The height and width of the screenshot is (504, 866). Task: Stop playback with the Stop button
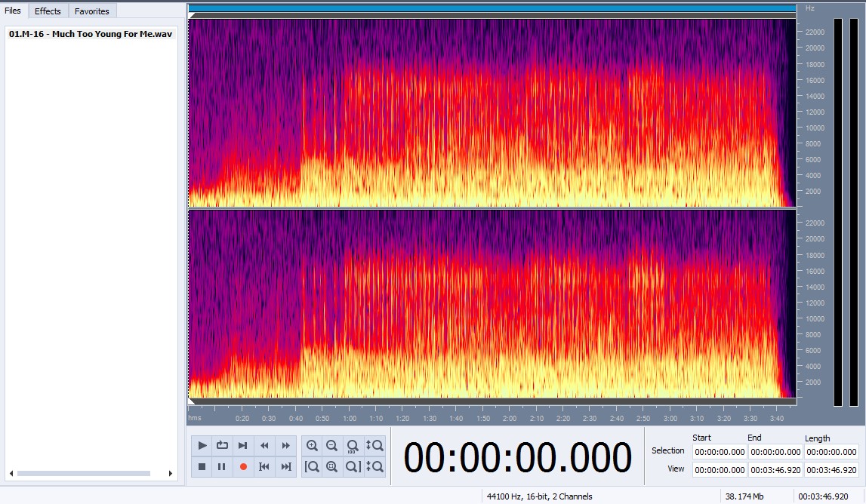(202, 467)
